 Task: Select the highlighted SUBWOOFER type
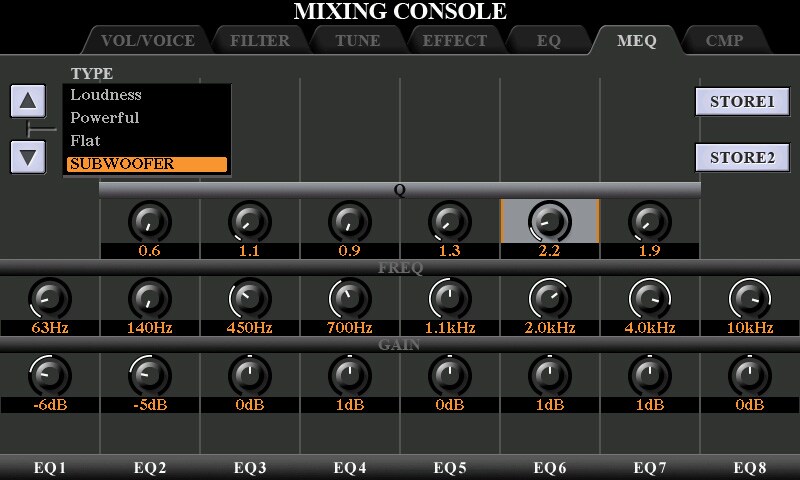point(147,164)
